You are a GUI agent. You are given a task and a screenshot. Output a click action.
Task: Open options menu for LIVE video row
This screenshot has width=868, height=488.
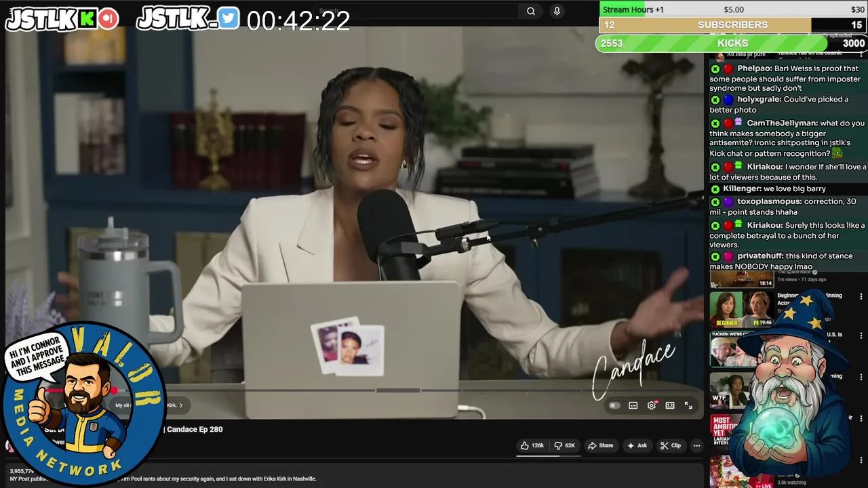click(x=861, y=460)
